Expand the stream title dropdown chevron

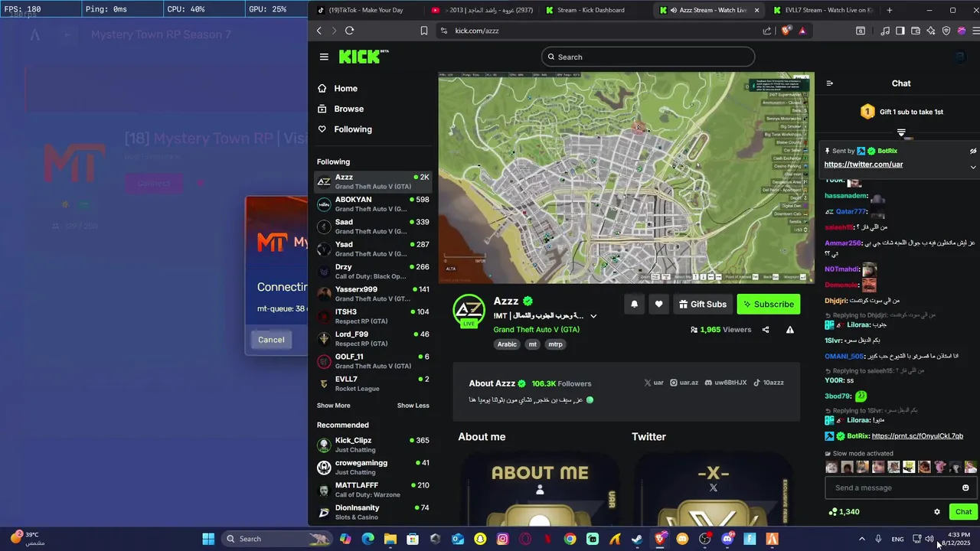click(593, 316)
